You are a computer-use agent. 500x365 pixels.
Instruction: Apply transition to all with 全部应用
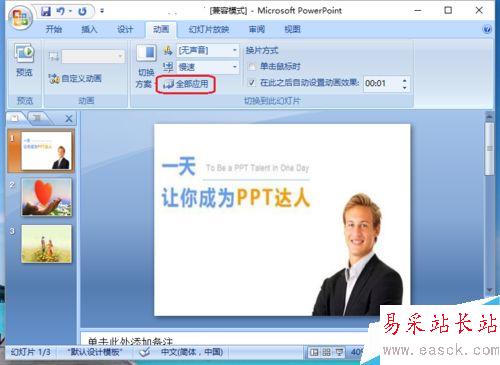pyautogui.click(x=186, y=84)
